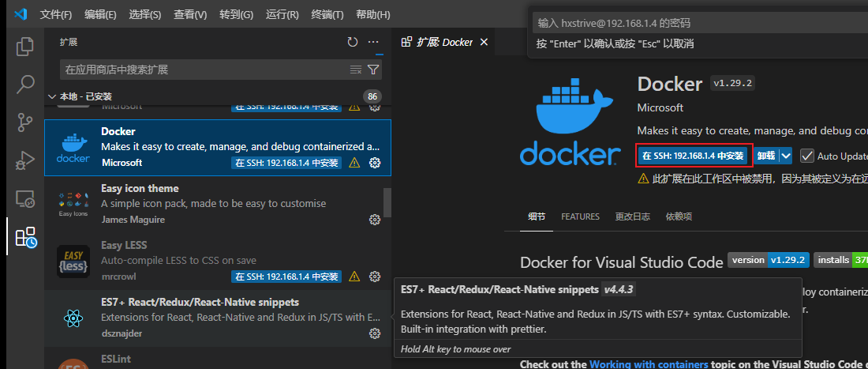Select the ES7+ React/Redux snippets entry

click(x=218, y=318)
